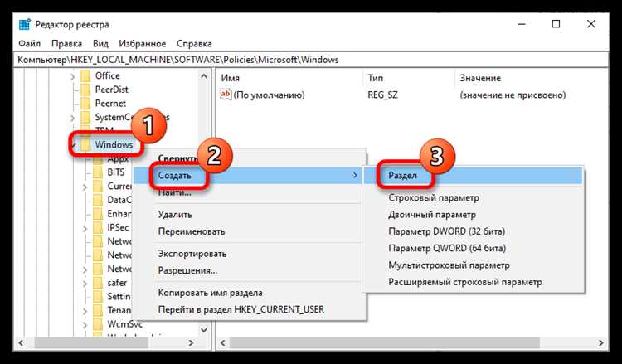Choose Удалить in context menu

[248, 215]
